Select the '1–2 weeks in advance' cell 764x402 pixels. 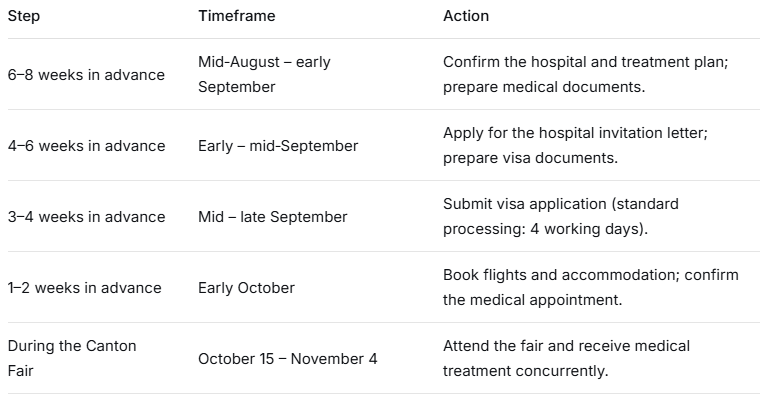(84, 288)
